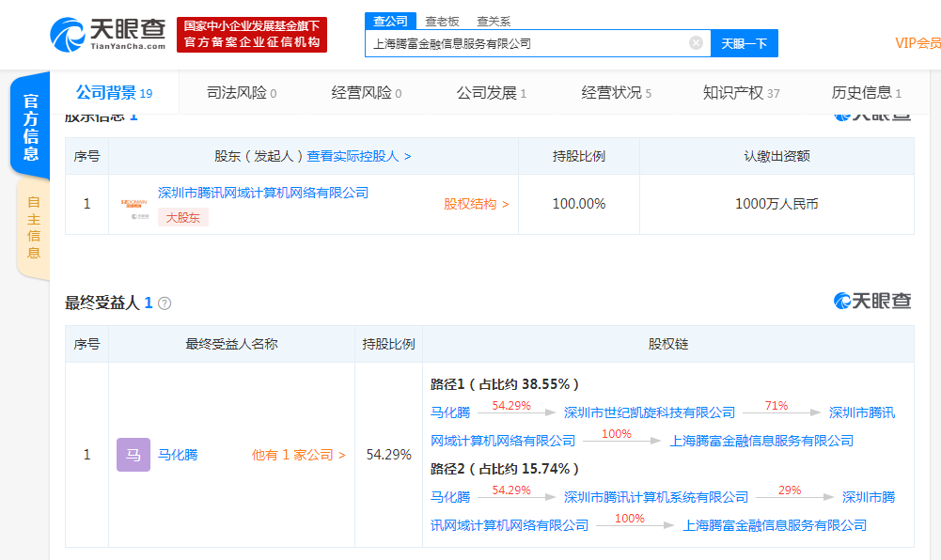This screenshot has width=941, height=560.
Task: Select the 54.29% beneficiary ratio cell
Action: [389, 455]
